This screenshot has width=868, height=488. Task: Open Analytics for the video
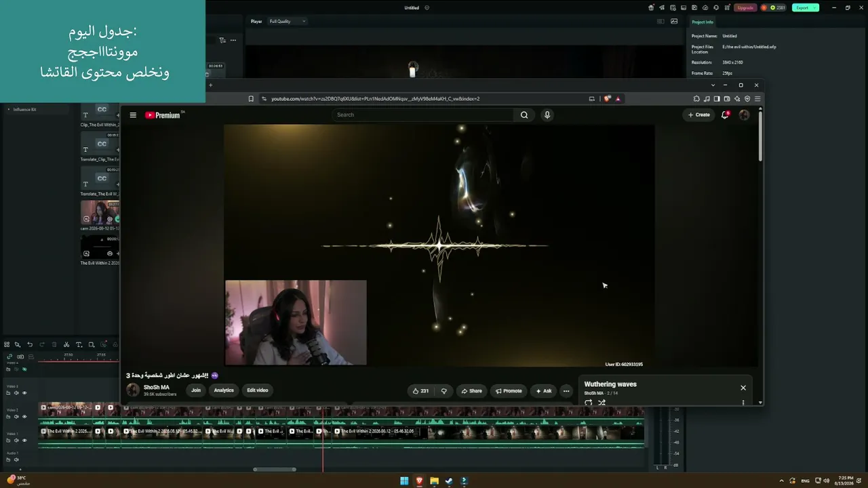coord(224,390)
